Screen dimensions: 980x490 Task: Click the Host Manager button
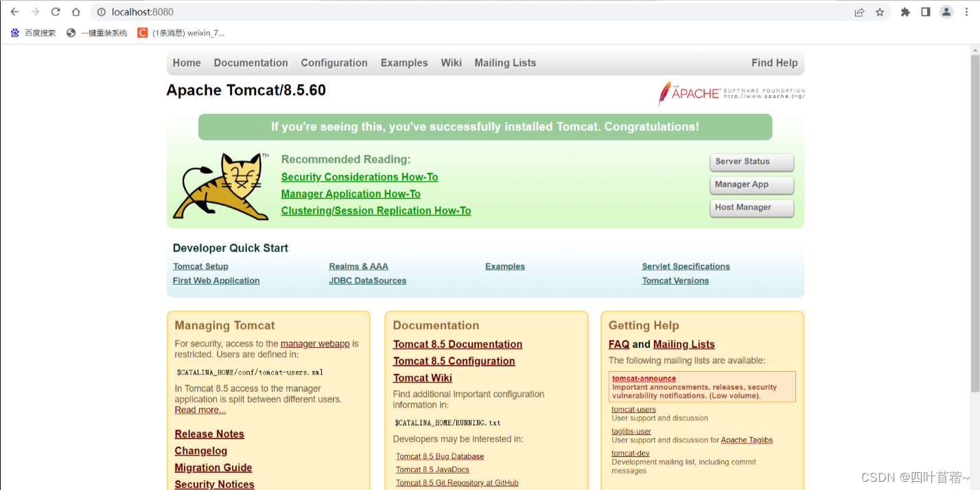[x=751, y=207]
